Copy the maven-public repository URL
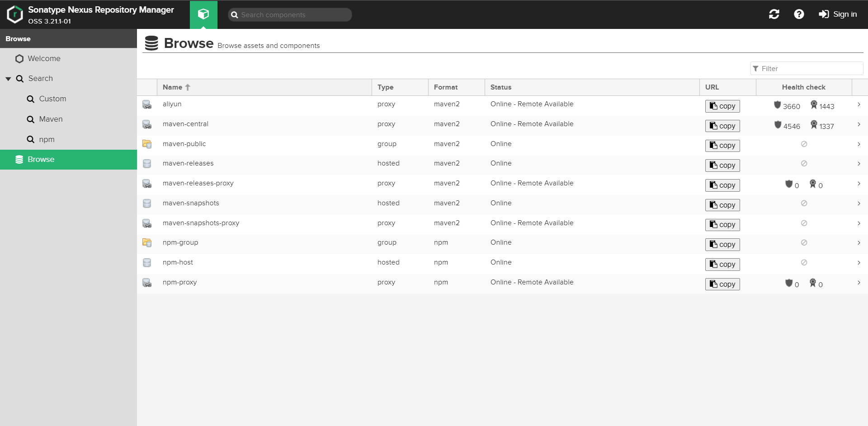This screenshot has width=868, height=426. tap(722, 146)
